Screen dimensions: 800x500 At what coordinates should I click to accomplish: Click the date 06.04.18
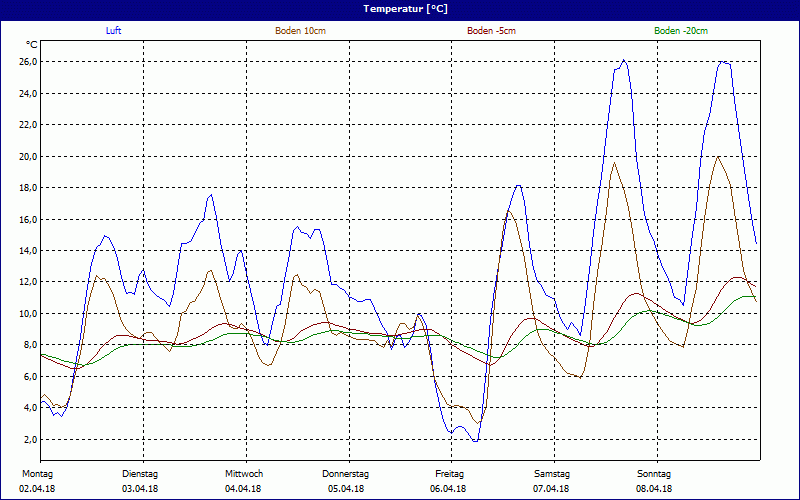coord(447,489)
